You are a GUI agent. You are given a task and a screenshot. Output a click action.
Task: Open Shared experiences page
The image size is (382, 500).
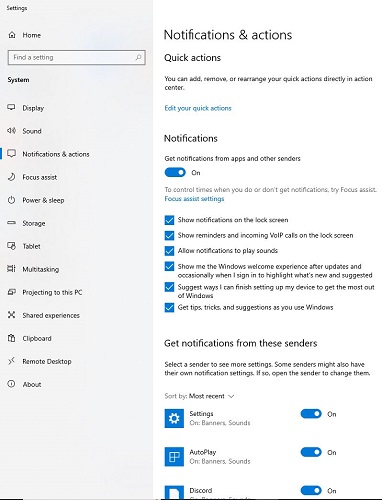pos(51,315)
